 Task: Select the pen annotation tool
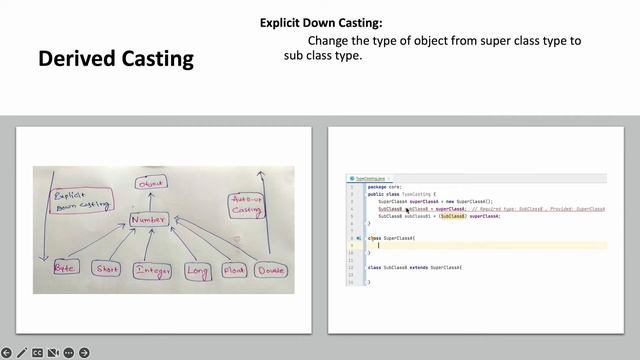22,353
